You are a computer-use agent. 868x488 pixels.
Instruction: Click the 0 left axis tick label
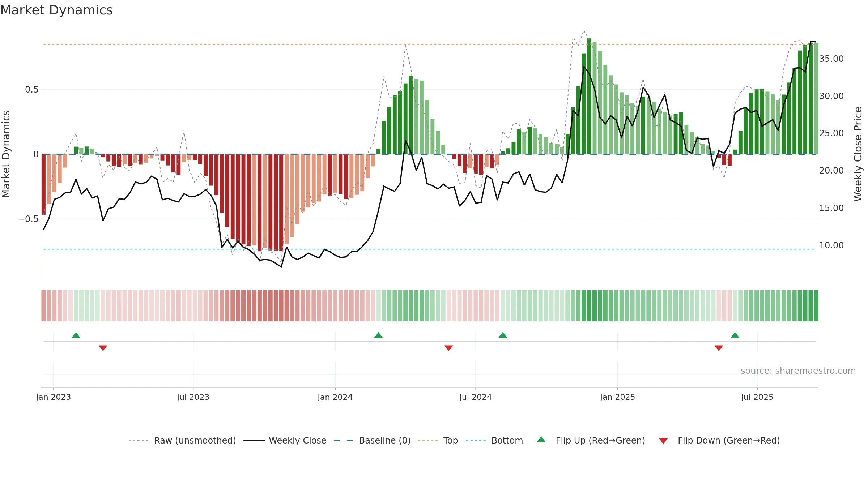[x=36, y=154]
